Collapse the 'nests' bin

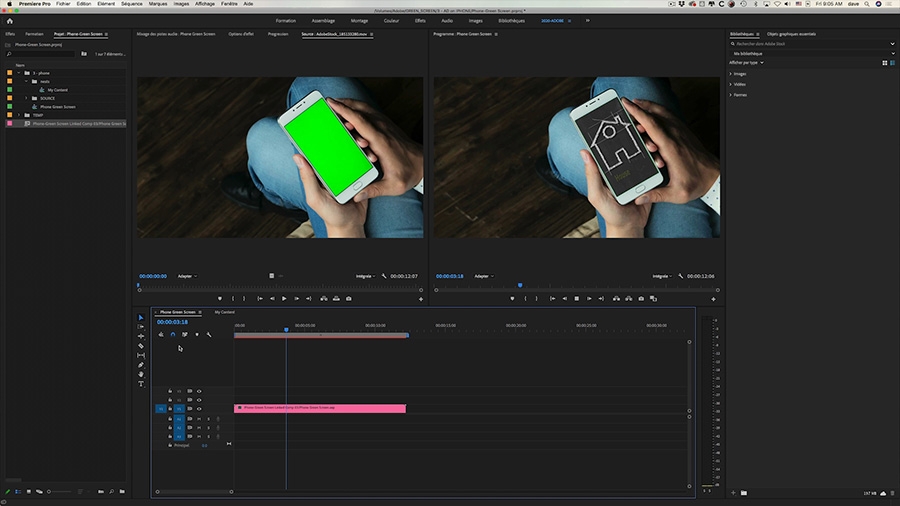pos(26,81)
